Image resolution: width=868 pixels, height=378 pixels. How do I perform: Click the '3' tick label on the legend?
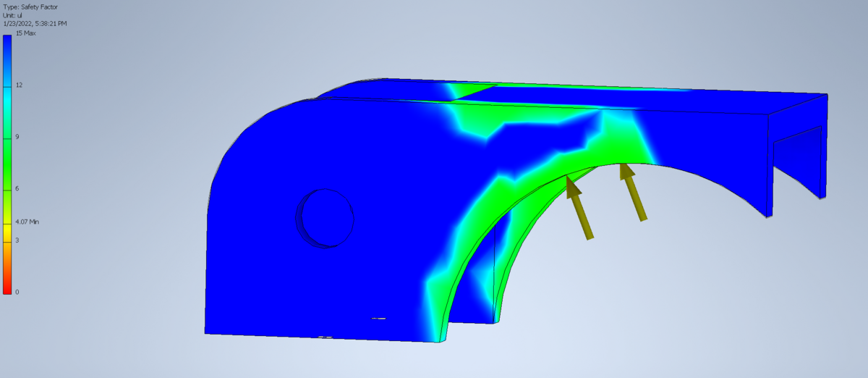17,240
